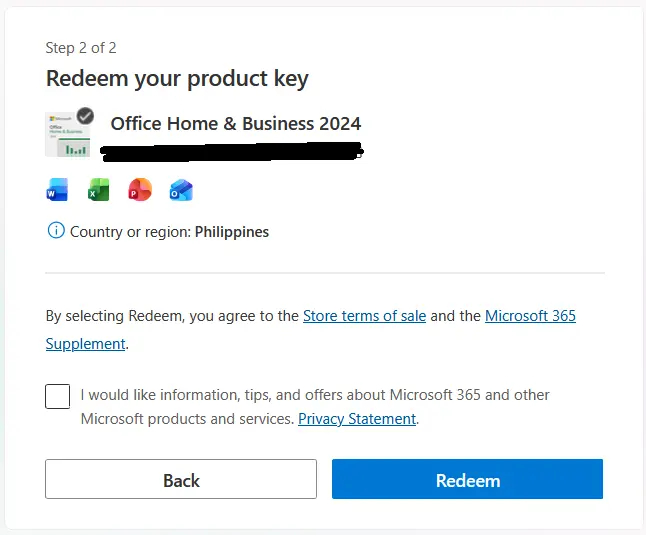Click the 'Redeem your product key' heading

tap(177, 79)
